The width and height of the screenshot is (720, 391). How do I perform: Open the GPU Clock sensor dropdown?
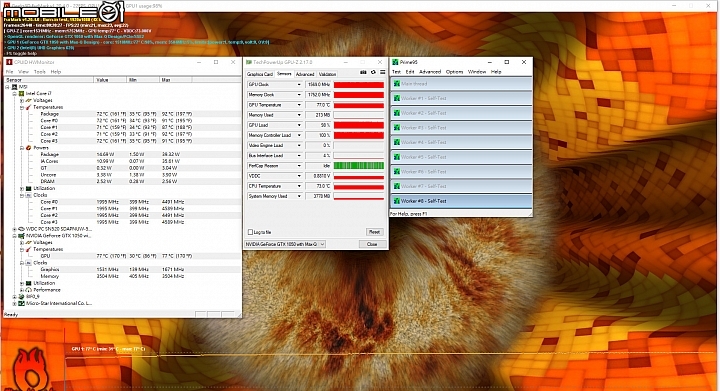(298, 84)
